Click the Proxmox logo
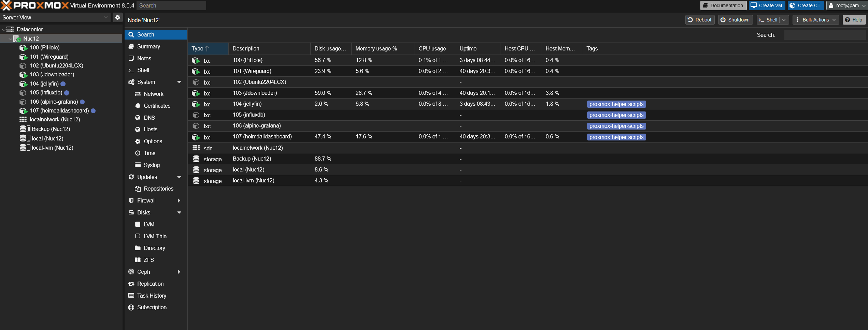The height and width of the screenshot is (330, 868). (34, 5)
